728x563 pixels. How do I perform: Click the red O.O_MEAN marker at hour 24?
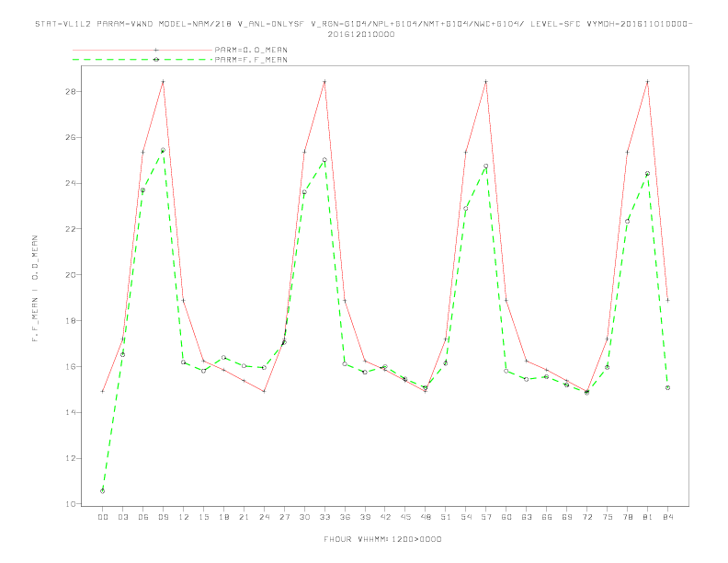[264, 391]
